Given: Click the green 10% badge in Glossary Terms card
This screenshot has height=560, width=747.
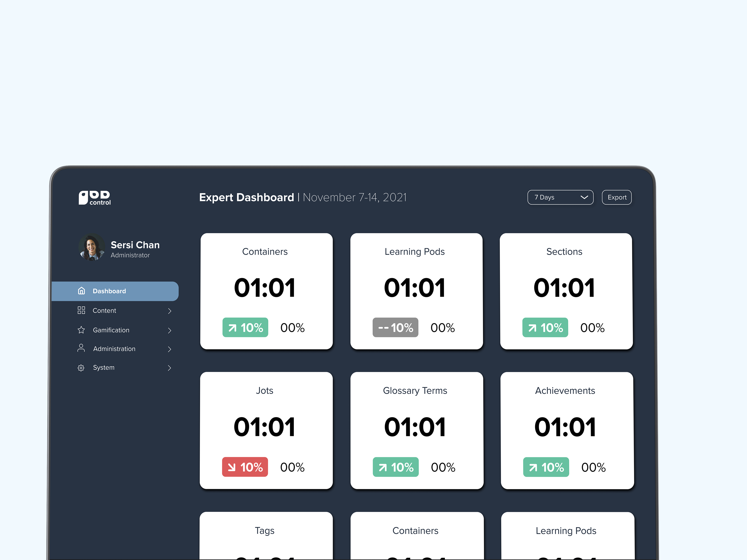Looking at the screenshot, I should pyautogui.click(x=396, y=467).
